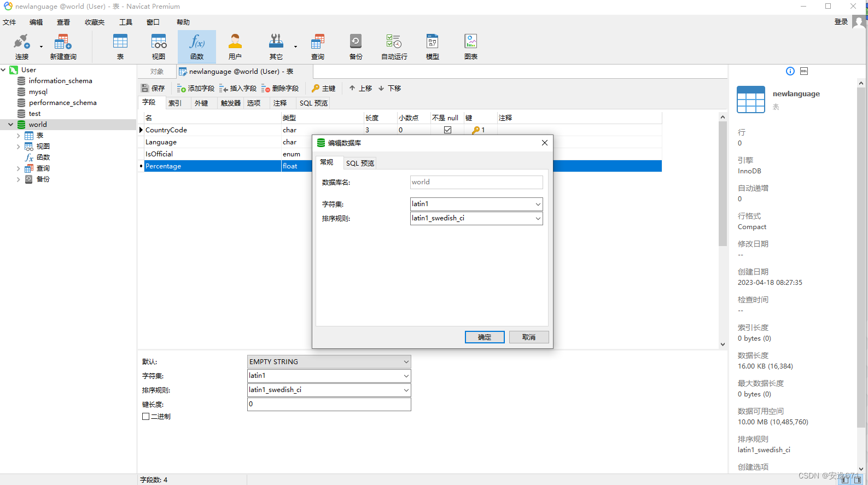Select the View (视图) toolbar icon
Screen dimensions: 868x485
click(x=159, y=46)
